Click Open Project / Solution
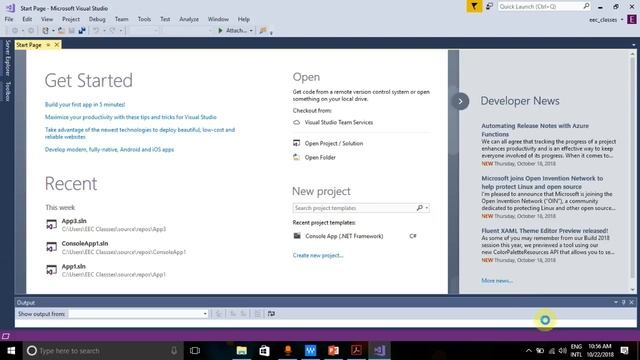The height and width of the screenshot is (360, 640). point(328,143)
